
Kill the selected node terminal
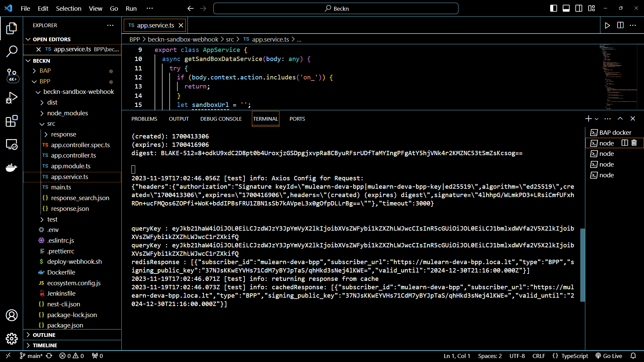(x=634, y=143)
